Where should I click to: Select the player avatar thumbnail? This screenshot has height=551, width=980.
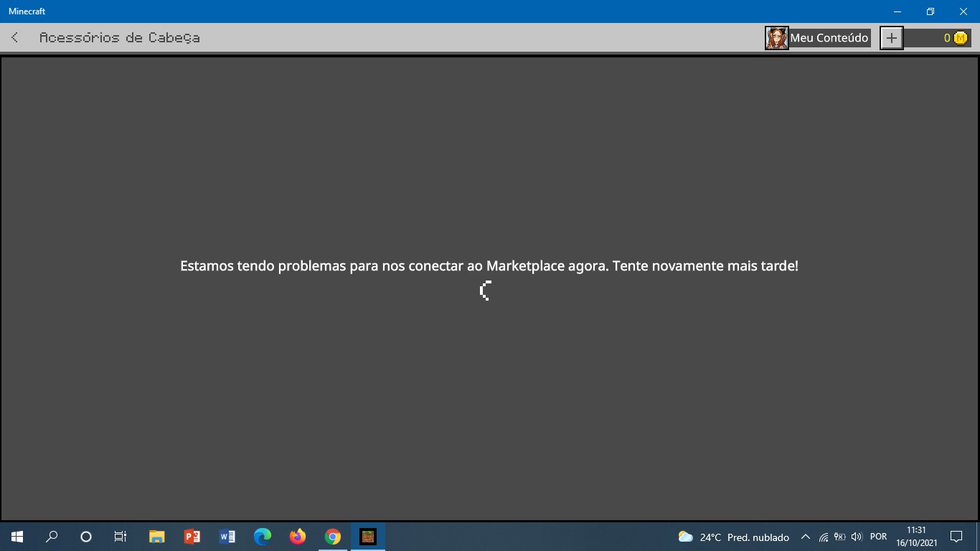click(776, 38)
